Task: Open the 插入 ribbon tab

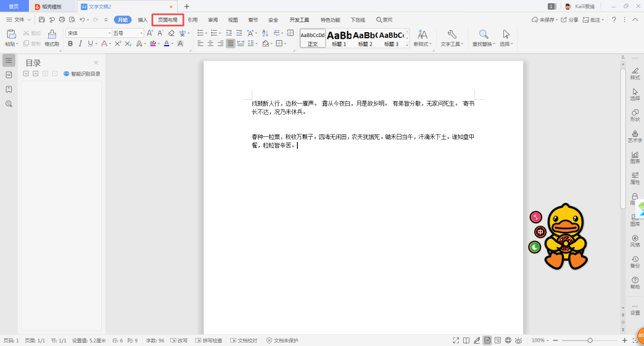Action: pos(143,20)
